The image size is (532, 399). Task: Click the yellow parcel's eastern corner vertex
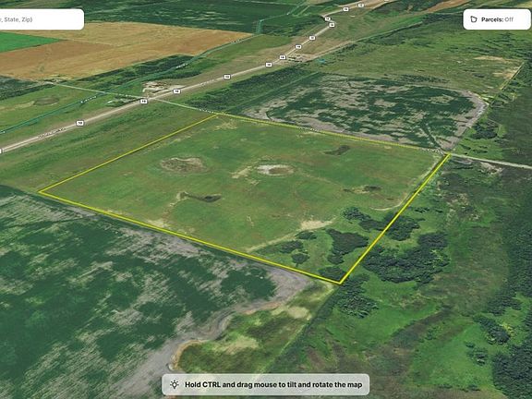tap(450, 154)
